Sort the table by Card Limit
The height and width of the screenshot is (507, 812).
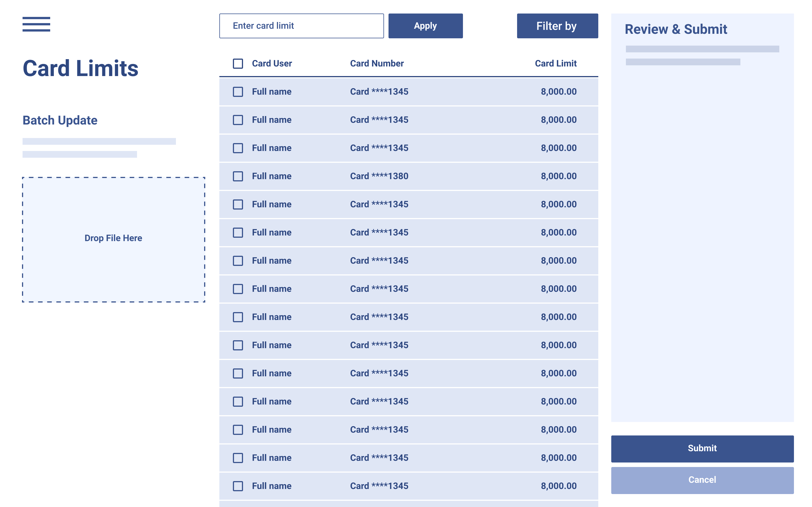pyautogui.click(x=555, y=63)
